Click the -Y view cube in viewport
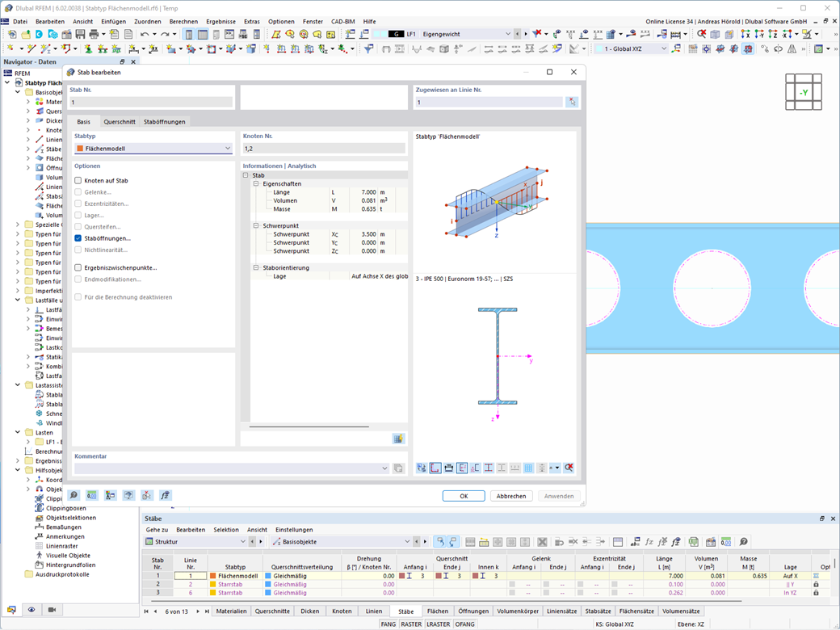The height and width of the screenshot is (630, 840). [x=803, y=92]
